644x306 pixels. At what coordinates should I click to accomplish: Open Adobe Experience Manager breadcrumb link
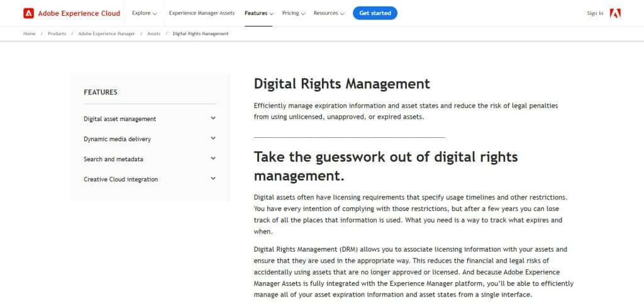[106, 34]
